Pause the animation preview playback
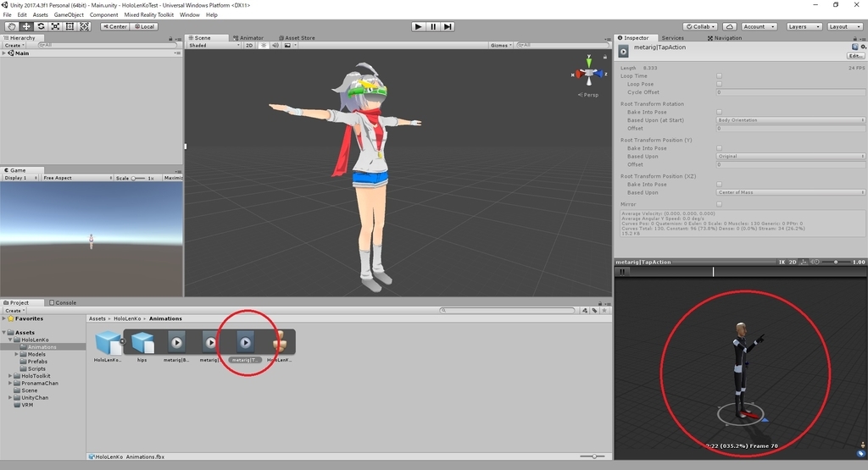 [x=622, y=272]
